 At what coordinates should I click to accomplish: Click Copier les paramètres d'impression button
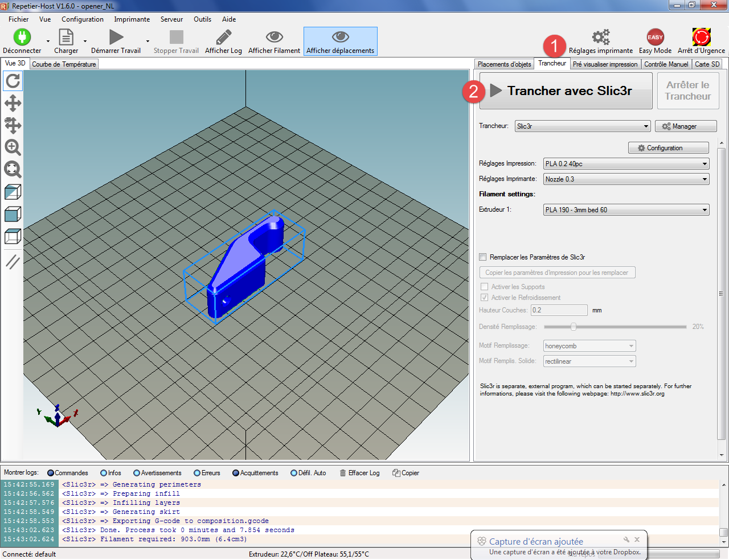557,273
